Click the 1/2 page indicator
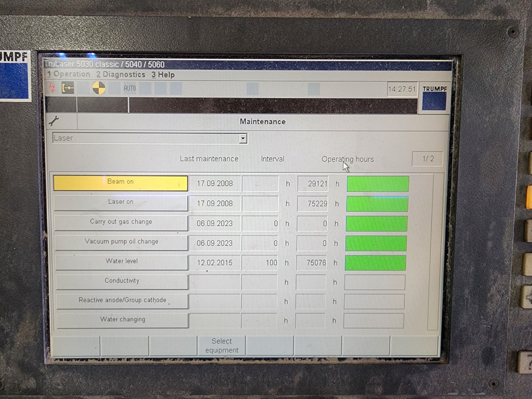 pyautogui.click(x=428, y=159)
